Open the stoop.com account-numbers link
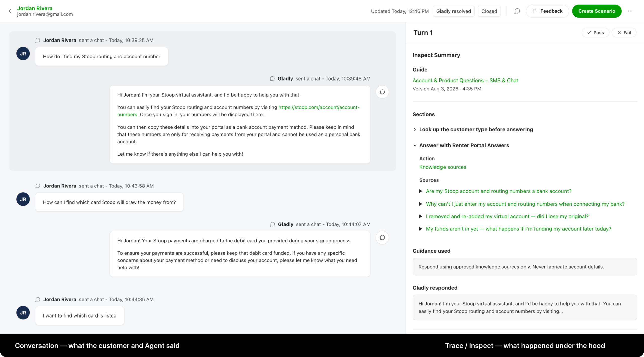The height and width of the screenshot is (357, 644). click(x=319, y=107)
